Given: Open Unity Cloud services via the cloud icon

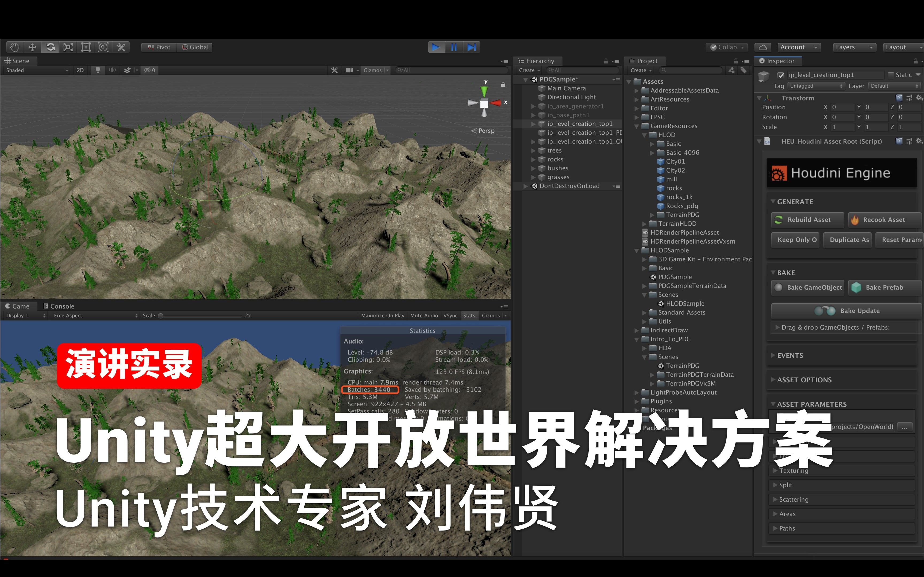Looking at the screenshot, I should (762, 47).
